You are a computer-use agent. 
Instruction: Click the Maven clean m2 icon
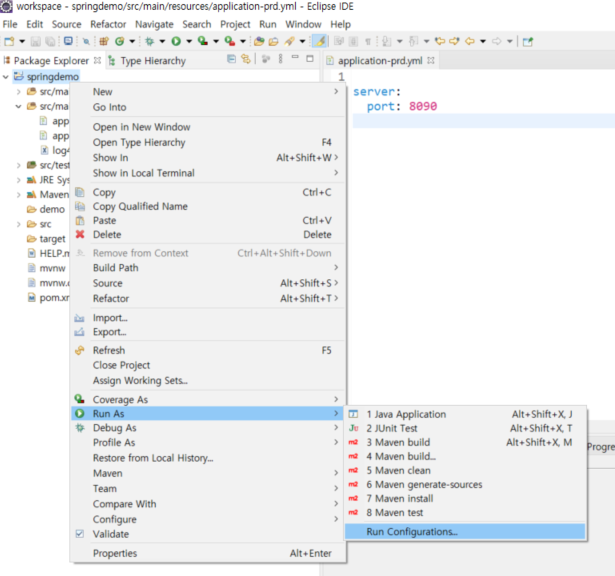353,471
